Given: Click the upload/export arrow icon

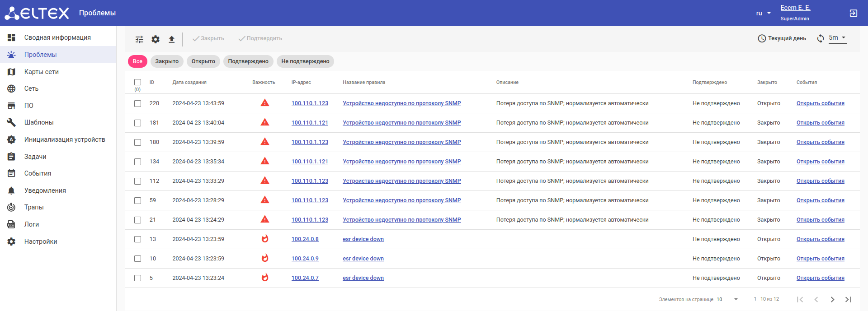Looking at the screenshot, I should (172, 39).
